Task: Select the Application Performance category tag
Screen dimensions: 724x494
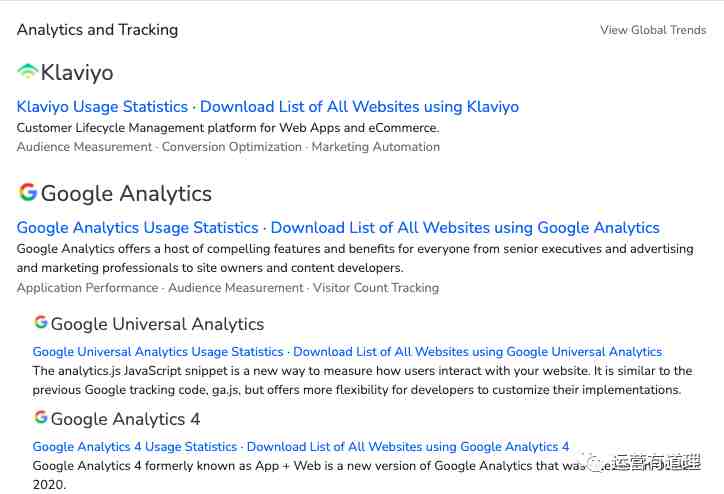Action: [87, 288]
